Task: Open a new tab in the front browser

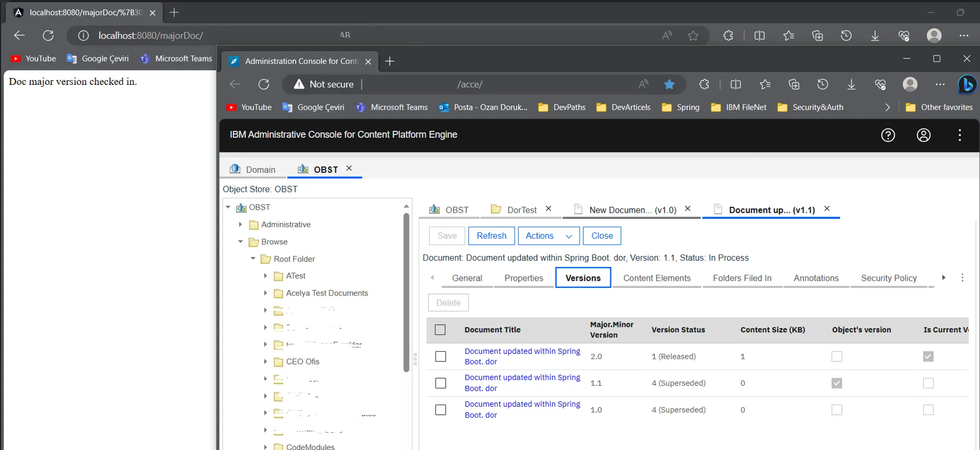Action: [390, 62]
